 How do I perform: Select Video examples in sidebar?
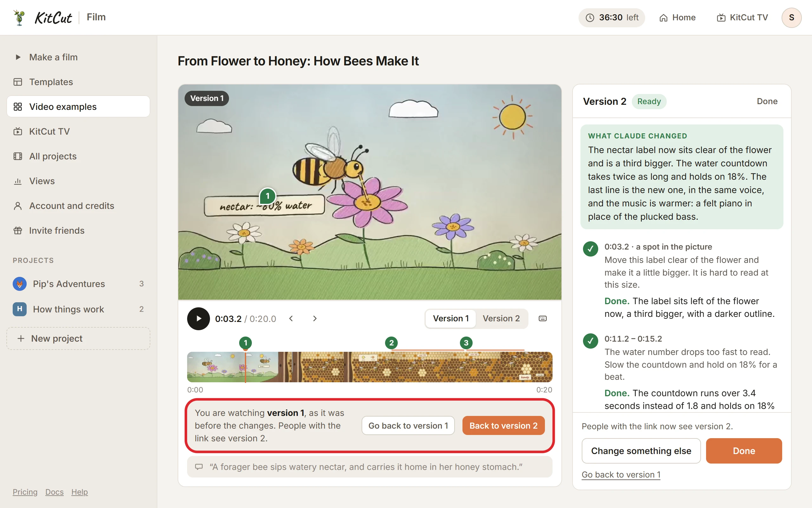(x=78, y=106)
